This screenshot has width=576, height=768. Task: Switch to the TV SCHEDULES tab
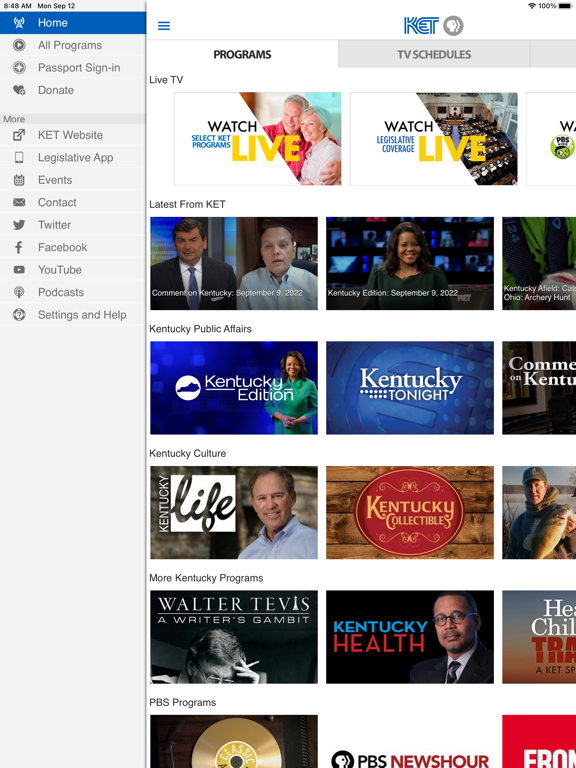click(434, 54)
